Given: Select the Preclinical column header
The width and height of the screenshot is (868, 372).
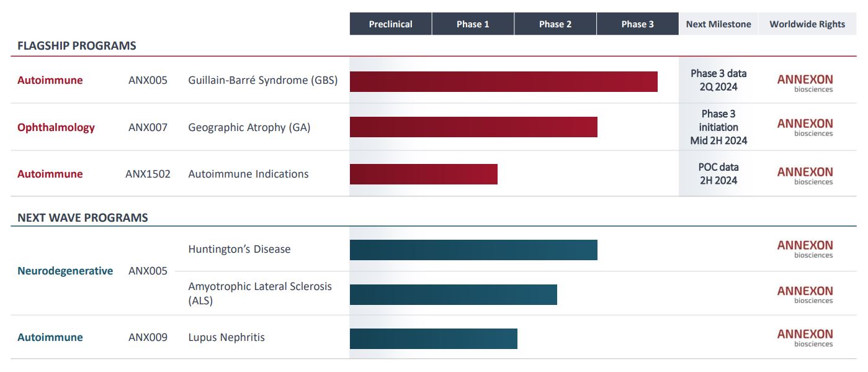Looking at the screenshot, I should (x=390, y=24).
